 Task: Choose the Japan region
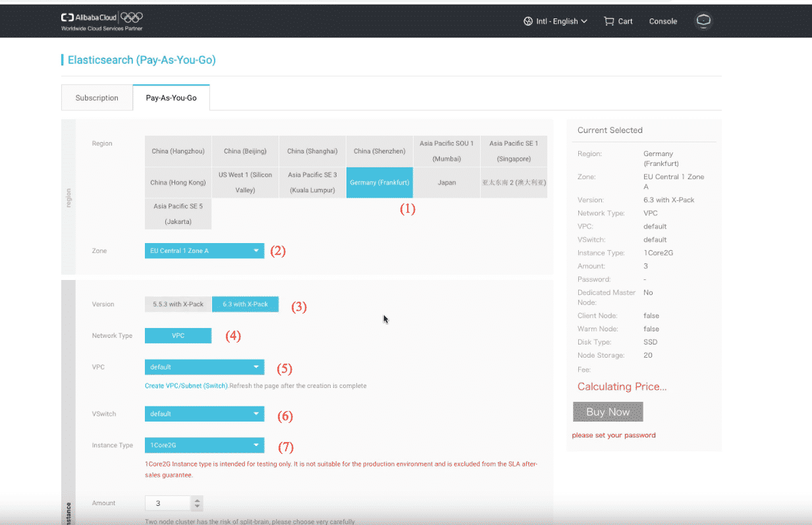[447, 182]
